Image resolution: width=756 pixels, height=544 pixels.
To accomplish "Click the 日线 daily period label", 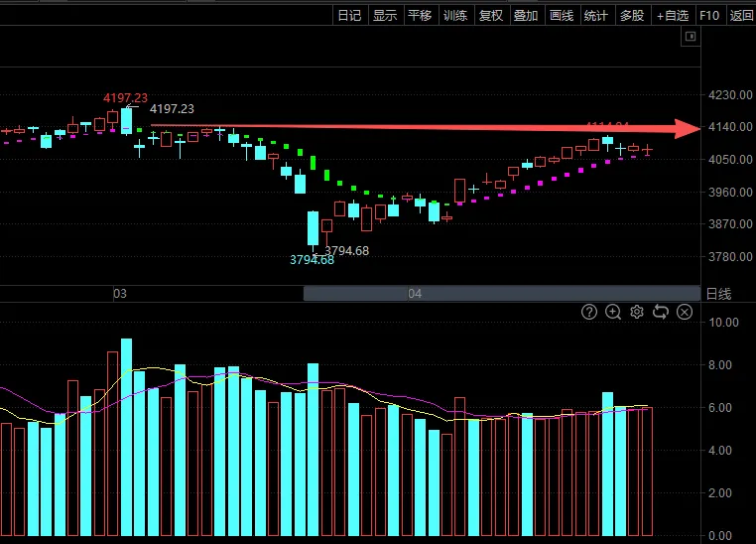I will (719, 294).
